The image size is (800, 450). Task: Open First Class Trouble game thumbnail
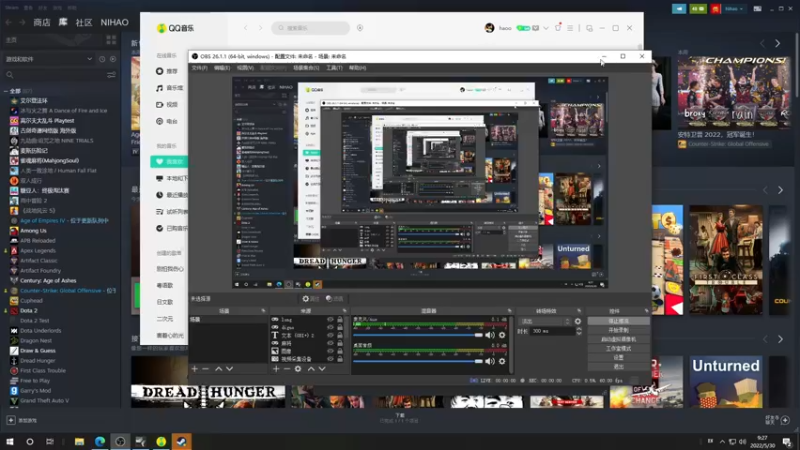point(726,260)
